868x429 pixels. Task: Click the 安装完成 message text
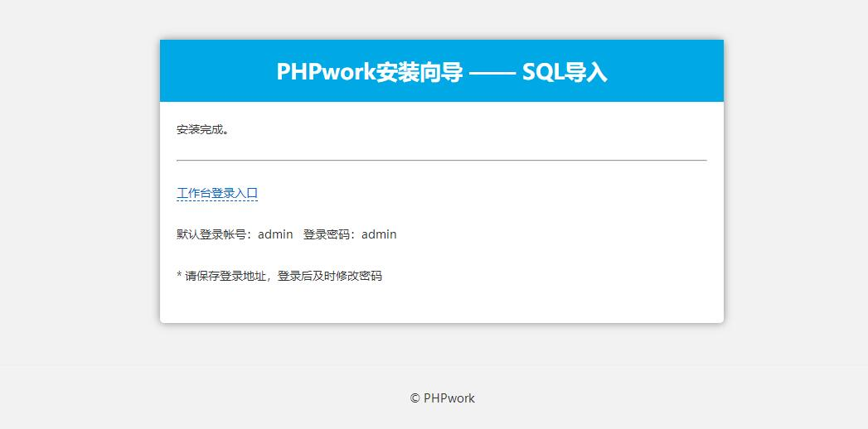click(x=202, y=130)
